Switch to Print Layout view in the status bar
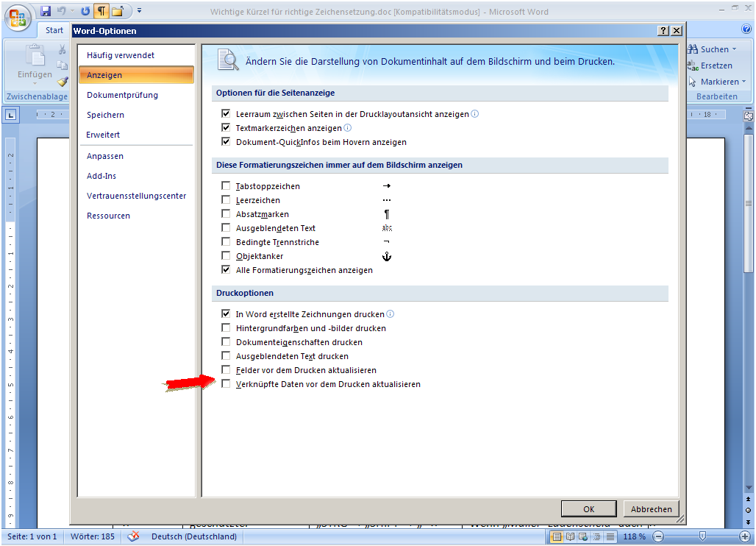This screenshot has width=756, height=546. pos(557,536)
